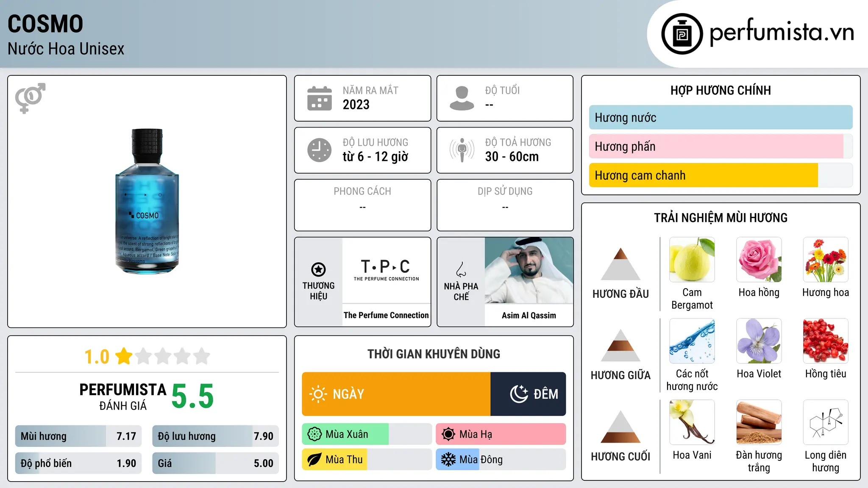
Task: Click the calendar icon beside Năm ra mắt
Action: [319, 98]
